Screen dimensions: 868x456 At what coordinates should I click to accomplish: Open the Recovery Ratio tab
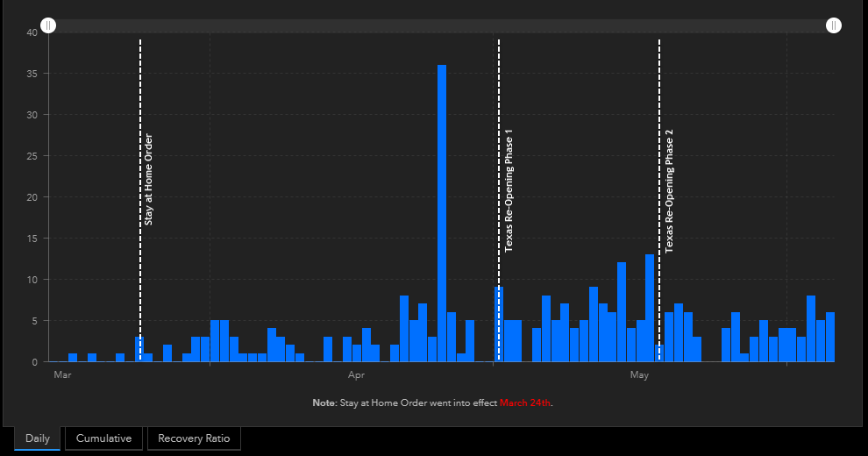[194, 438]
